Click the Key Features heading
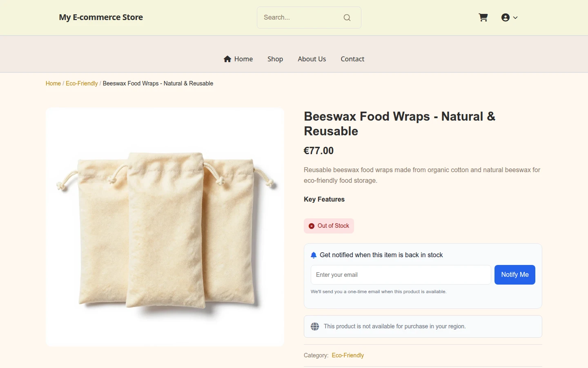Viewport: 588px width, 368px height. pos(324,199)
